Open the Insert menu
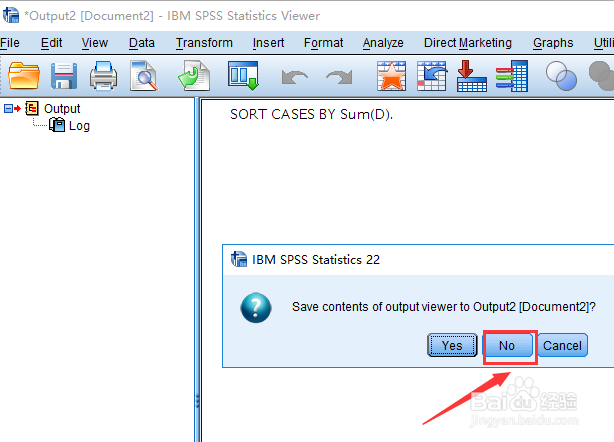The height and width of the screenshot is (442, 614). (268, 43)
